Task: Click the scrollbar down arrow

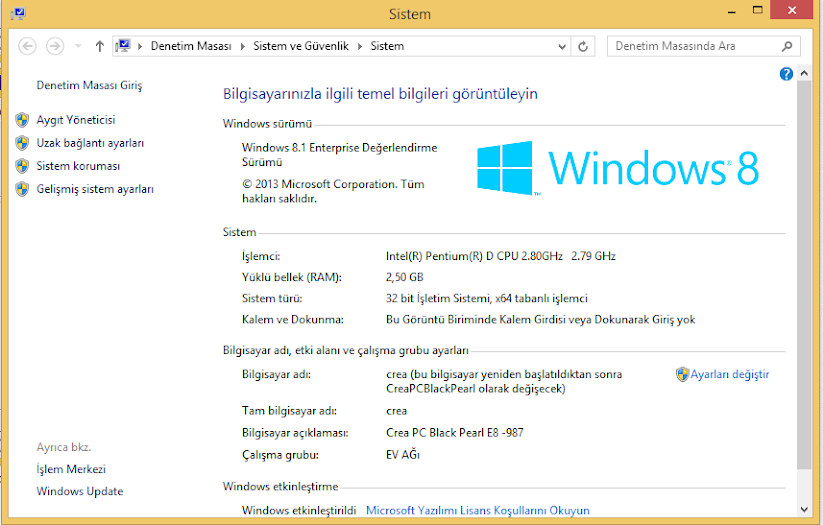Action: [x=804, y=509]
